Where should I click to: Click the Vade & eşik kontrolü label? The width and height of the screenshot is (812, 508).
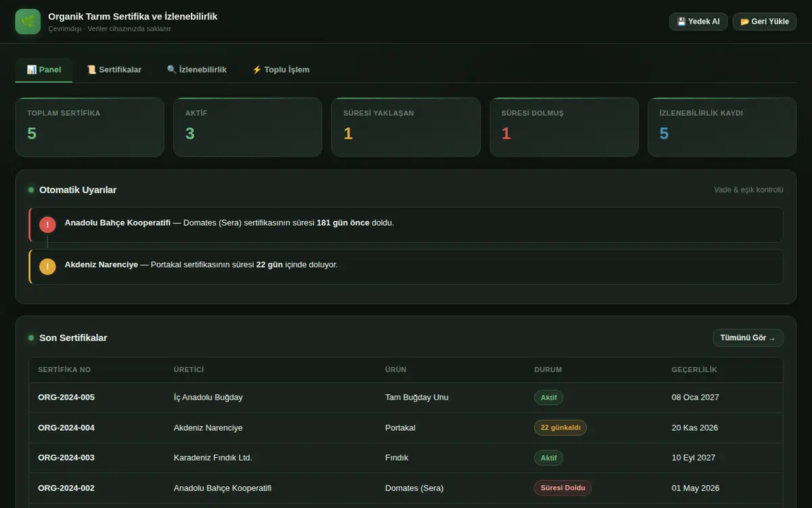pyautogui.click(x=748, y=190)
